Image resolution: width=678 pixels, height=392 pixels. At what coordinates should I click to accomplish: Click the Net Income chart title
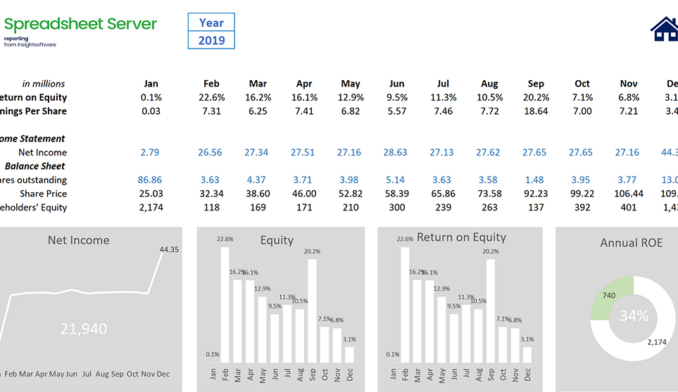(78, 240)
